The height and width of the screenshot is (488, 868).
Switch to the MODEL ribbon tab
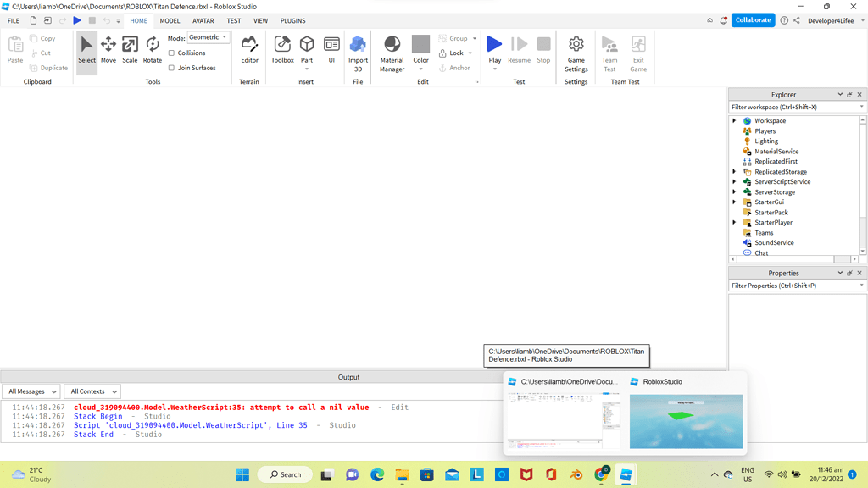[x=170, y=20]
